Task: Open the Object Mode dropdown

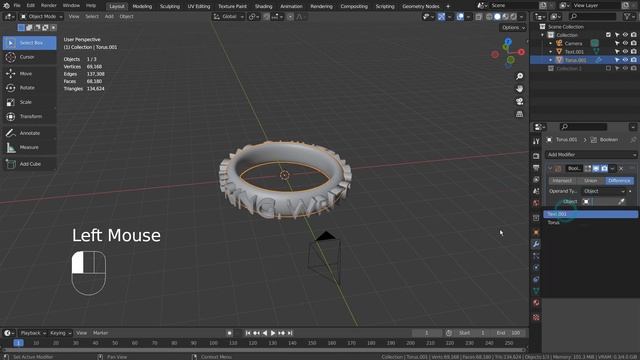Action: click(41, 17)
